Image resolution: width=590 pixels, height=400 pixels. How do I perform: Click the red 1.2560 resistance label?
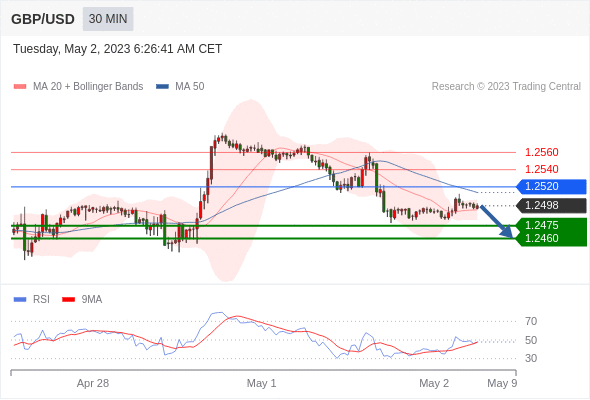click(x=541, y=152)
